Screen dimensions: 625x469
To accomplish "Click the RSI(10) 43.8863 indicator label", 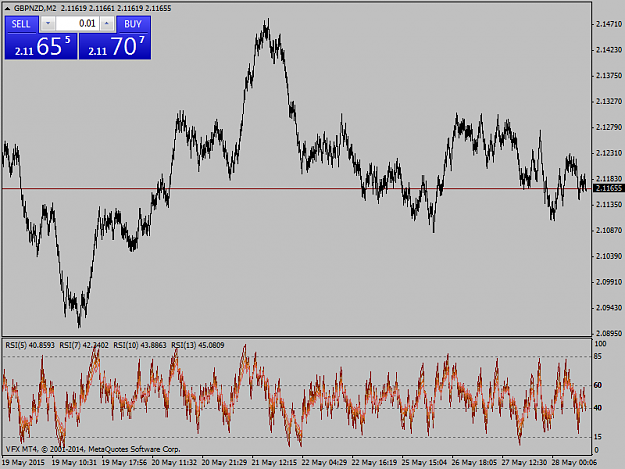I will click(140, 345).
